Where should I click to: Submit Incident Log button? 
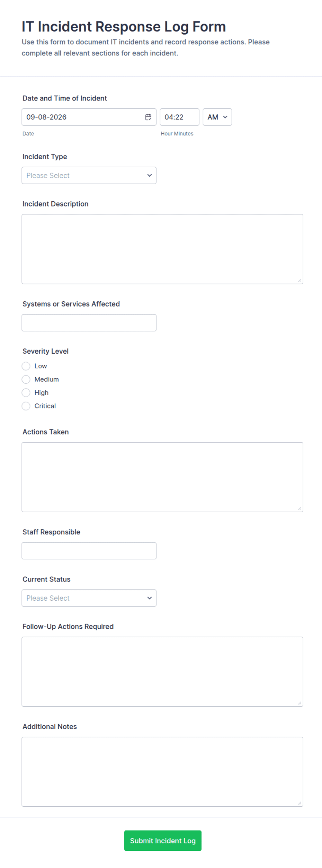pos(163,840)
